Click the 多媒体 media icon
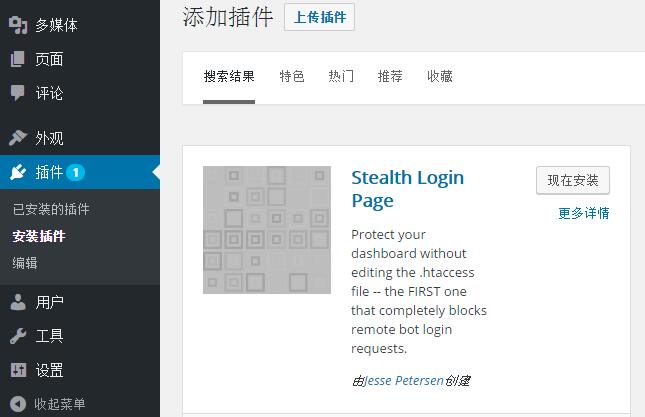 (18, 25)
